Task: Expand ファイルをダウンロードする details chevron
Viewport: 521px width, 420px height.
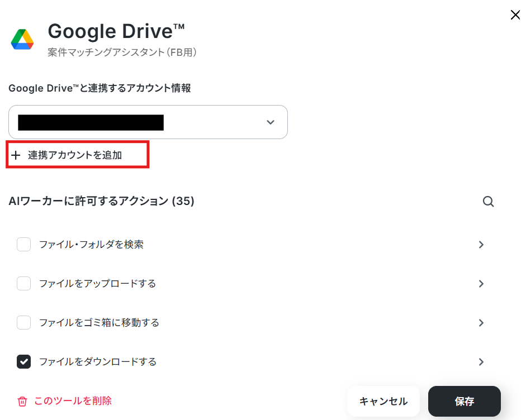Action: tap(481, 362)
